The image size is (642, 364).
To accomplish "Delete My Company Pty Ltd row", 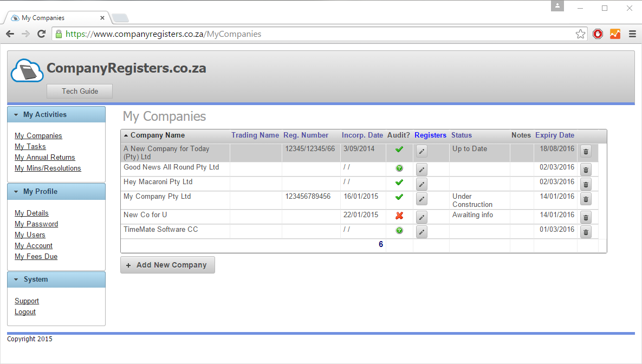I will [x=586, y=199].
